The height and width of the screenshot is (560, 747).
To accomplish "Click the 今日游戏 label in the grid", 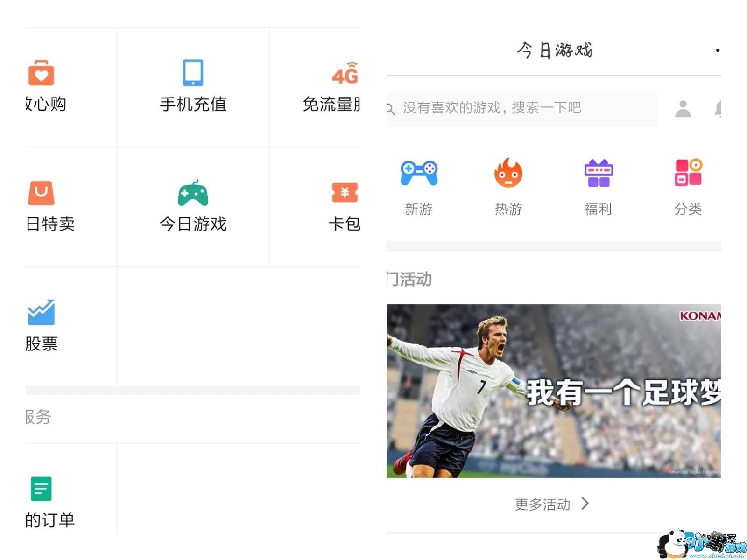I will click(193, 224).
